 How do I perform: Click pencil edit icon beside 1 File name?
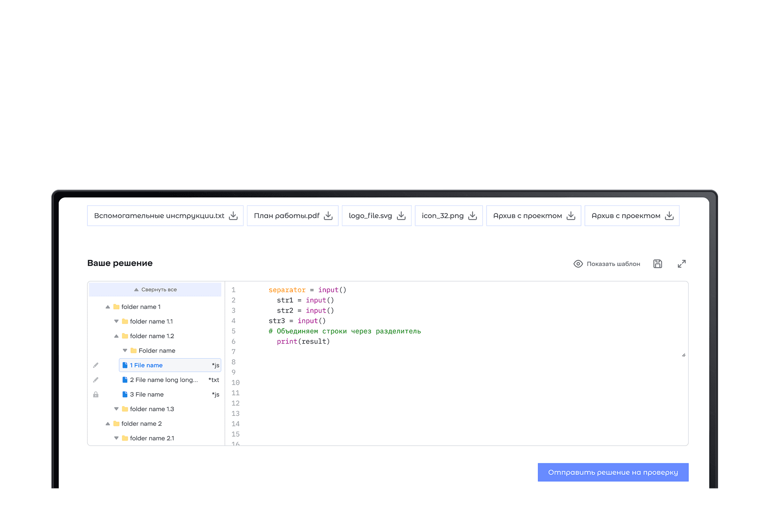96,365
